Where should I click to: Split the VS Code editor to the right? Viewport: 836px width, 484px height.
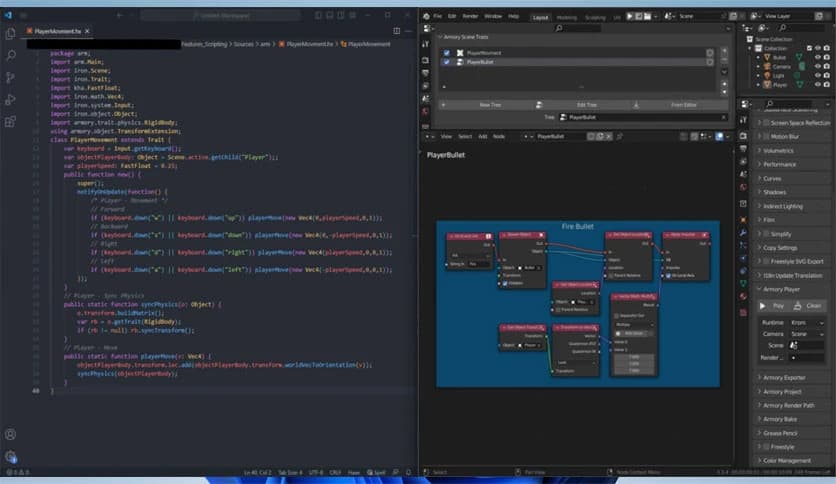click(x=397, y=31)
